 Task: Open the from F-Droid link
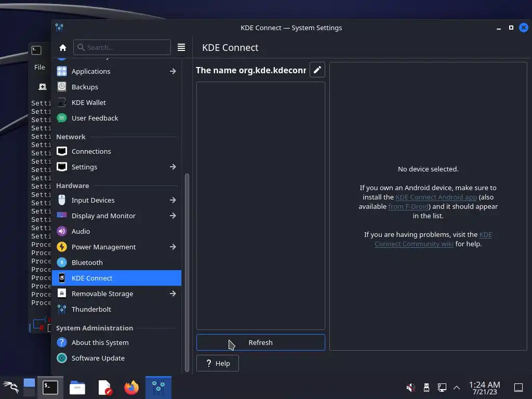(x=408, y=207)
